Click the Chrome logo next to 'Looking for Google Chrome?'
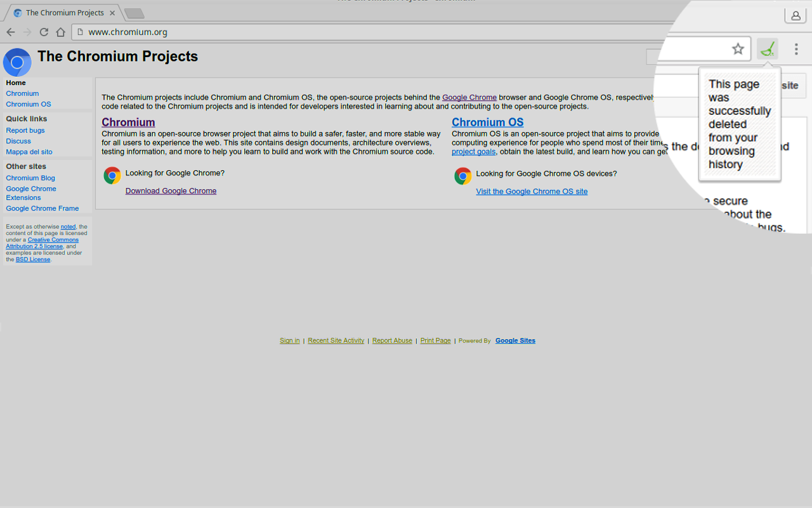 [x=112, y=176]
